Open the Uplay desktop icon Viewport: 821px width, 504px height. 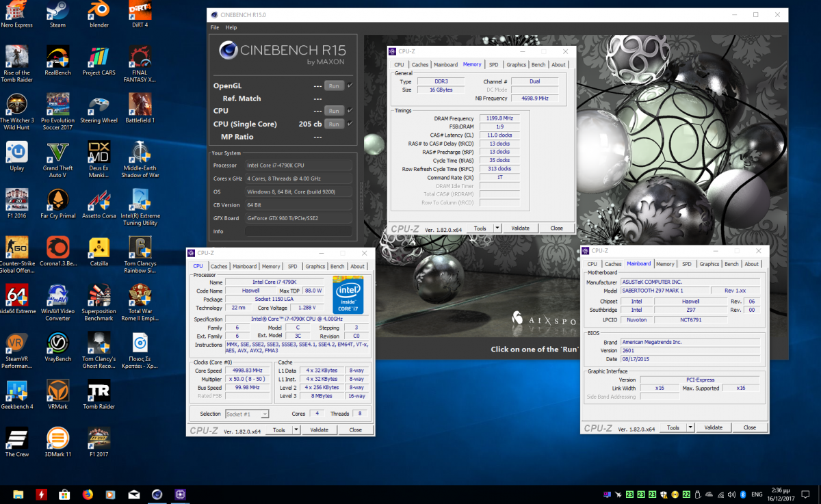[17, 157]
